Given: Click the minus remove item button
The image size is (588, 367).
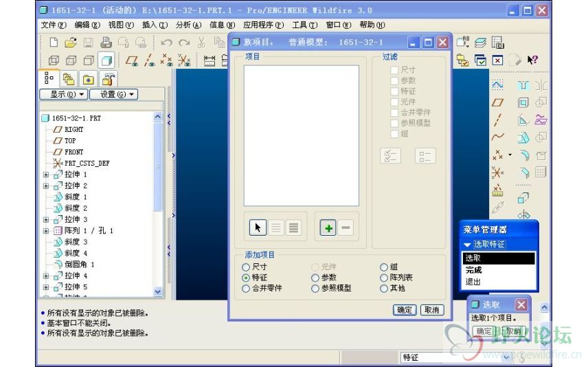Looking at the screenshot, I should [346, 227].
